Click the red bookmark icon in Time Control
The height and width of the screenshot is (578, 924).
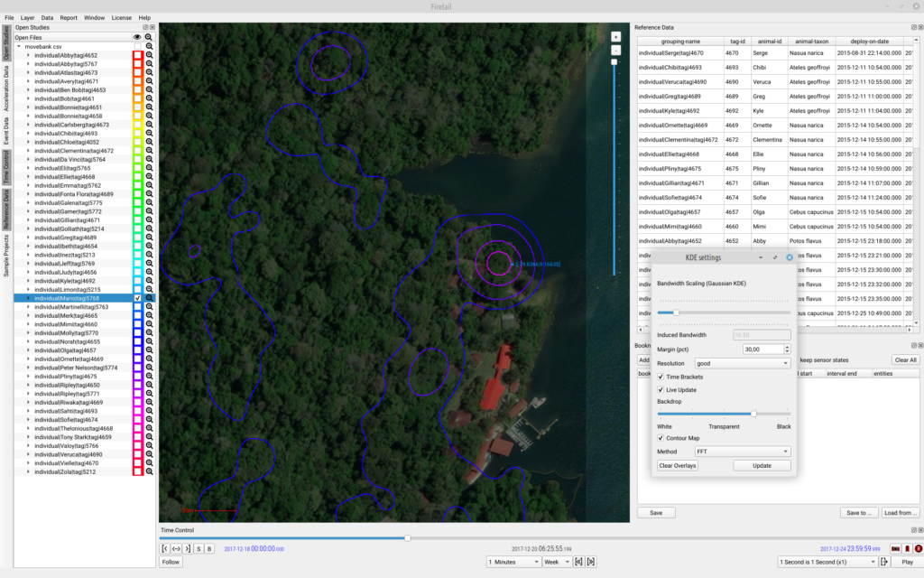point(908,548)
